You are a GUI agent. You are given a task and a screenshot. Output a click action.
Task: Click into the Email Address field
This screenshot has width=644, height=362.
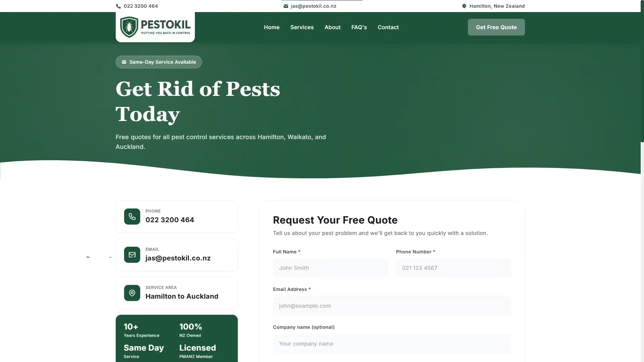tap(392, 306)
